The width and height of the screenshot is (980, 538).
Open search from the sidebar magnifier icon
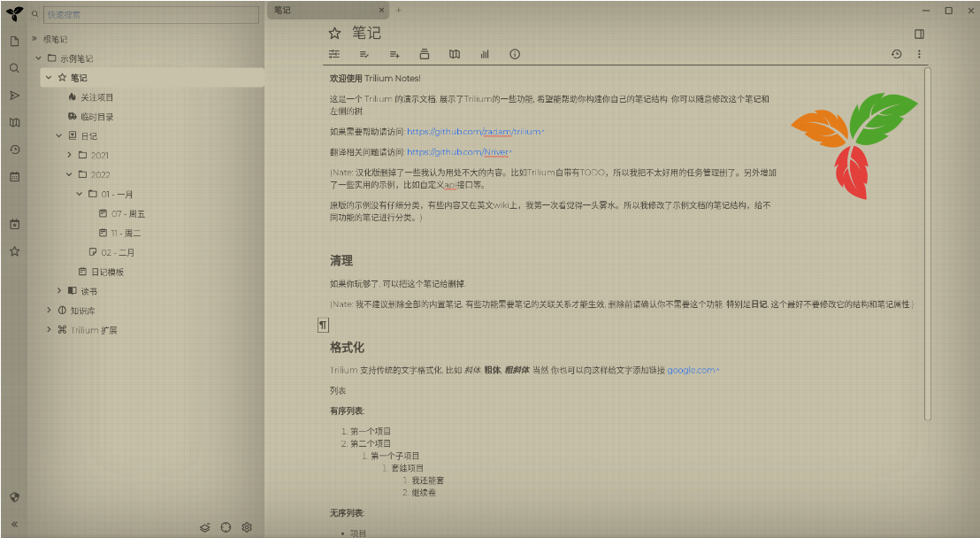click(13, 67)
